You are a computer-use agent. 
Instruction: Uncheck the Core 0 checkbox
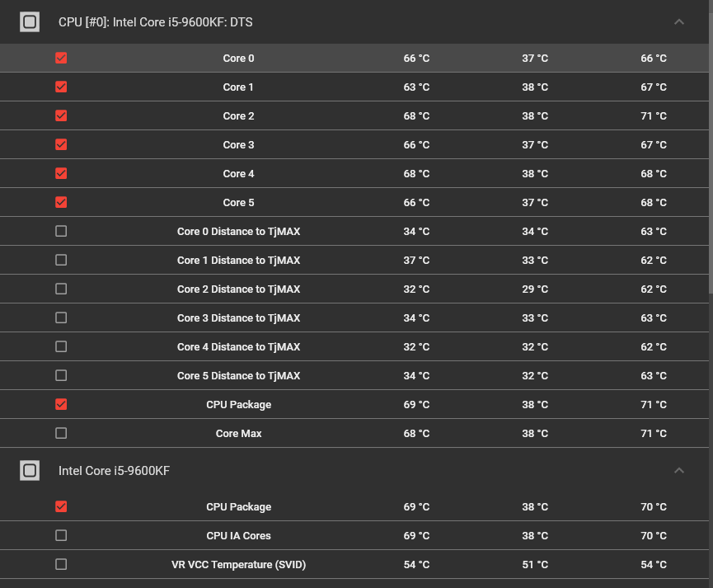tap(61, 59)
